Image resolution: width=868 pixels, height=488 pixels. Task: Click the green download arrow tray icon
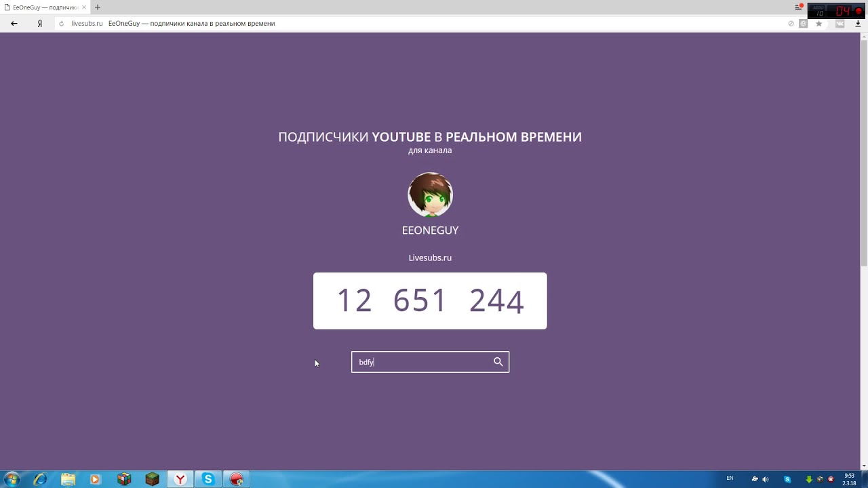(809, 479)
